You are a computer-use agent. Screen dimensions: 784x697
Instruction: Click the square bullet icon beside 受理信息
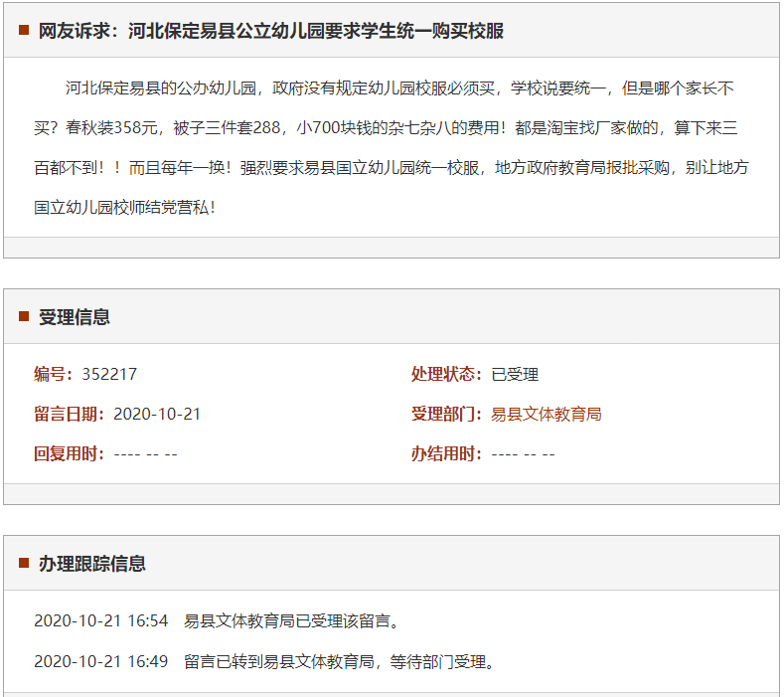click(24, 317)
